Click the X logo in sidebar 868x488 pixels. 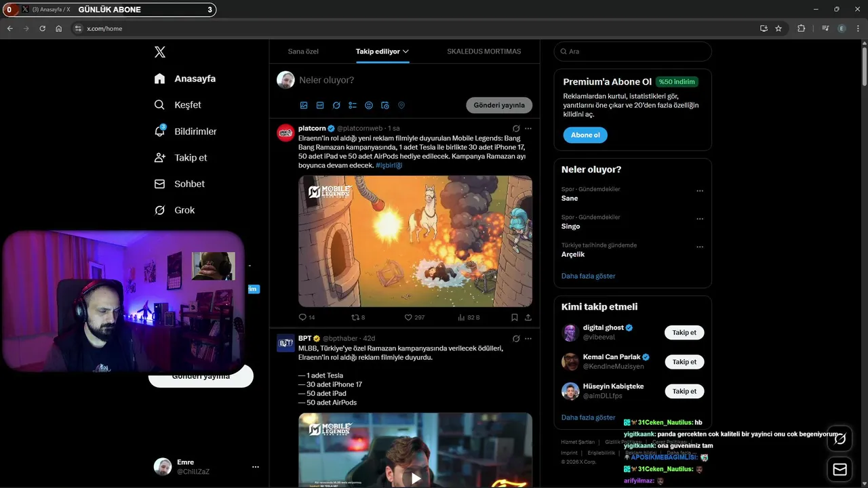pos(160,52)
